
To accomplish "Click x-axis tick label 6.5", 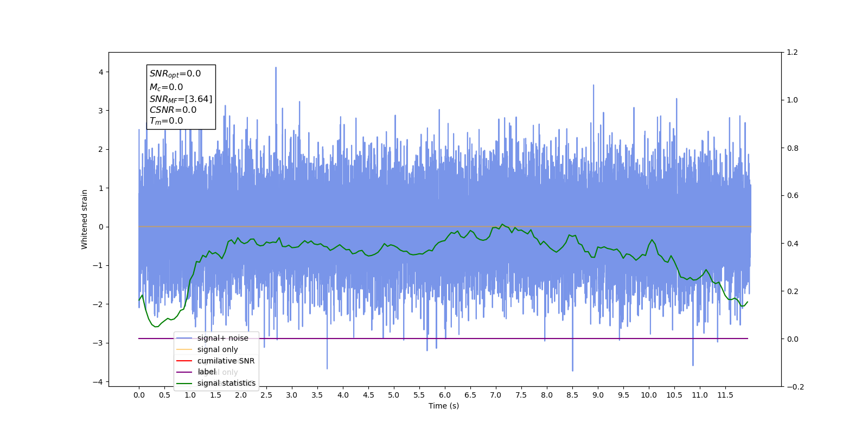I will pyautogui.click(x=470, y=395).
